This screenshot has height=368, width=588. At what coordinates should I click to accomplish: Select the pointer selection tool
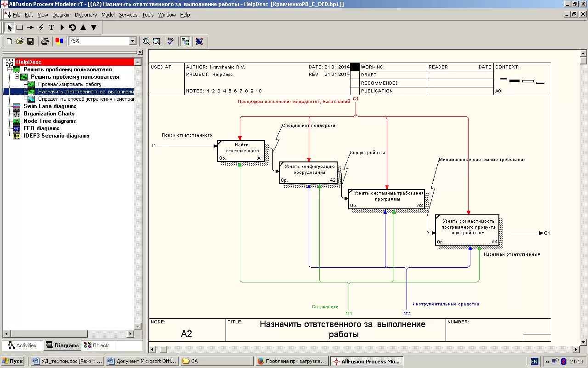(9, 27)
